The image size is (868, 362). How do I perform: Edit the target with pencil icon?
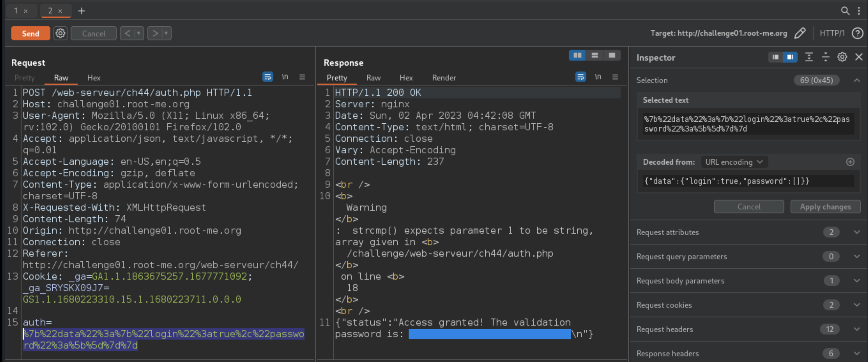coord(800,33)
